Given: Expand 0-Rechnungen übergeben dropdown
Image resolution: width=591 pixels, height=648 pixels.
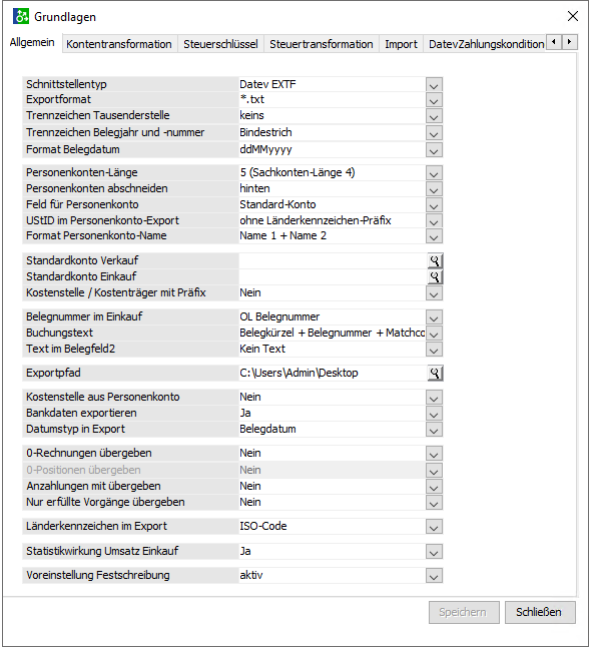Looking at the screenshot, I should (x=434, y=453).
